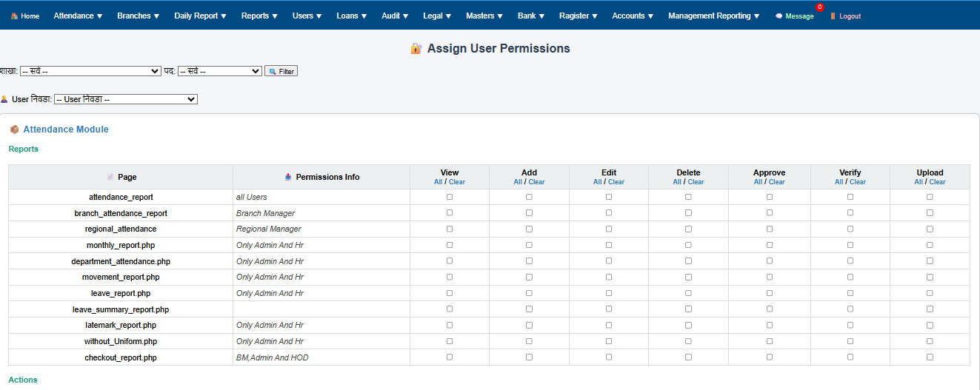Check Edit permission for monthly_report.php
The width and height of the screenshot is (980, 390).
coord(609,245)
